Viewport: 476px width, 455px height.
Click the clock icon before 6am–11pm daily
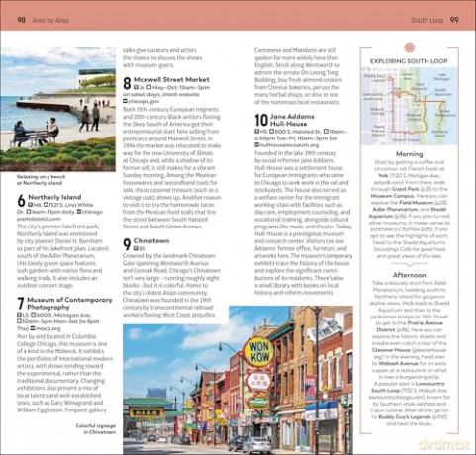click(29, 212)
